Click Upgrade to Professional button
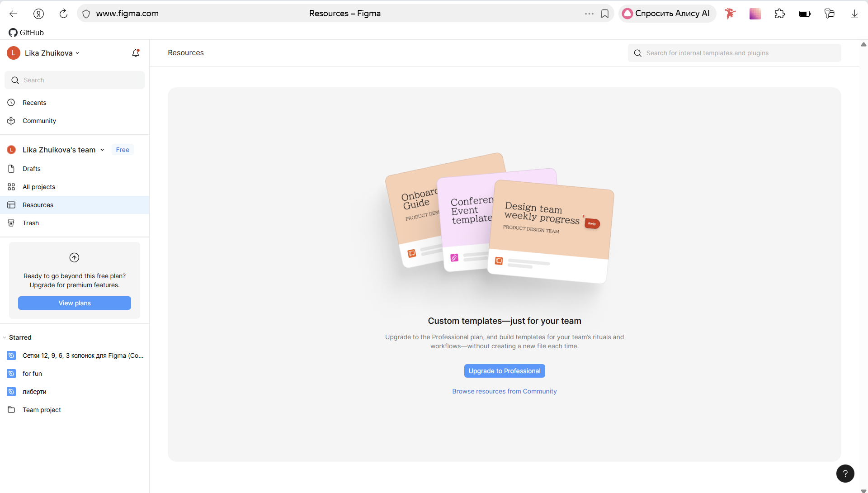Viewport: 868px width, 493px height. [505, 371]
